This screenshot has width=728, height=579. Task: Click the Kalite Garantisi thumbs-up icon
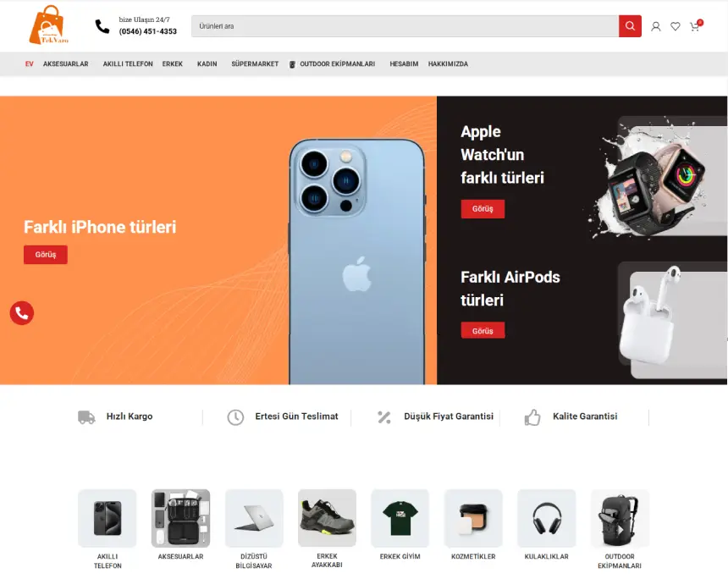532,417
